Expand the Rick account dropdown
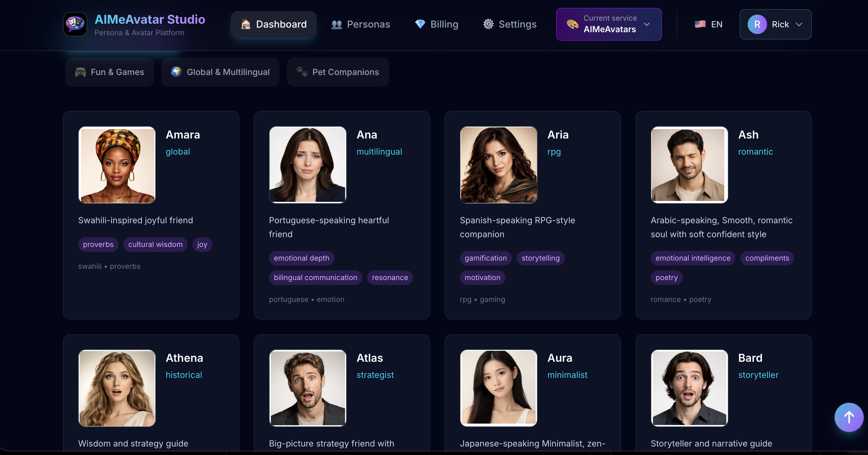 pos(775,24)
